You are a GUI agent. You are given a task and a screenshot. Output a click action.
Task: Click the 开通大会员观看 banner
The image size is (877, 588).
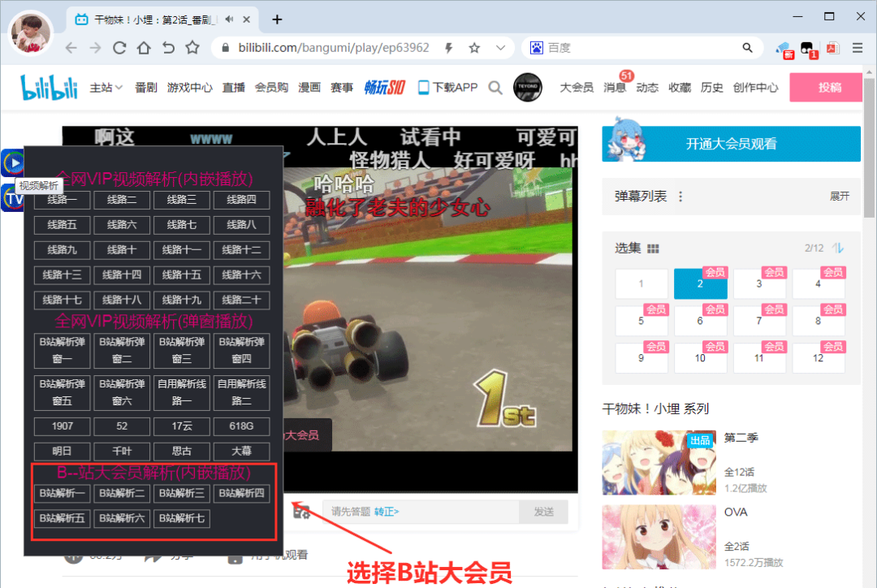731,144
